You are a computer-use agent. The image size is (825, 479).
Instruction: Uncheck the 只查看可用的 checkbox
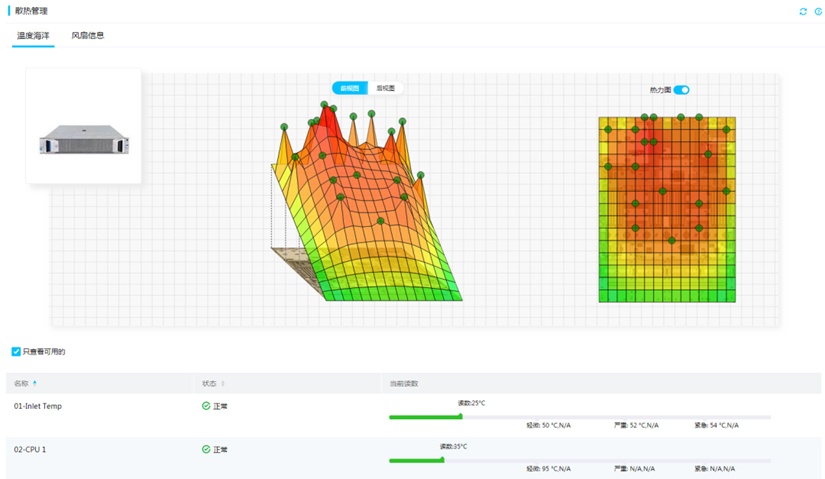tap(16, 352)
